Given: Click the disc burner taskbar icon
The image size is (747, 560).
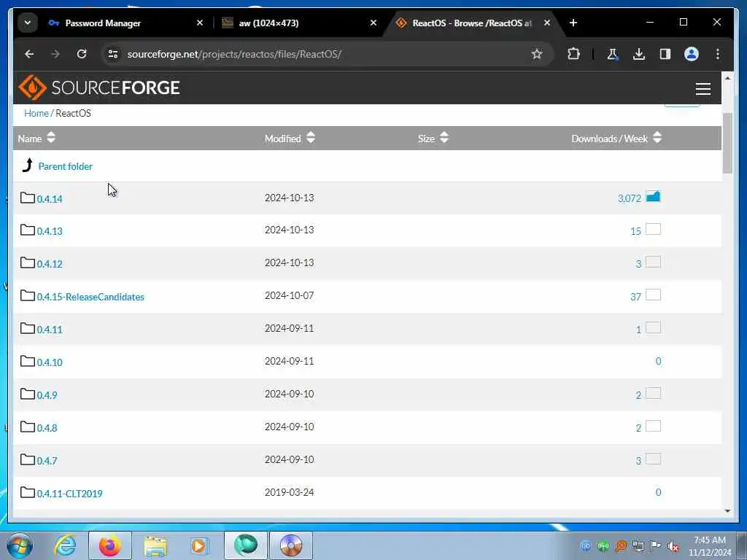Looking at the screenshot, I should click(291, 545).
